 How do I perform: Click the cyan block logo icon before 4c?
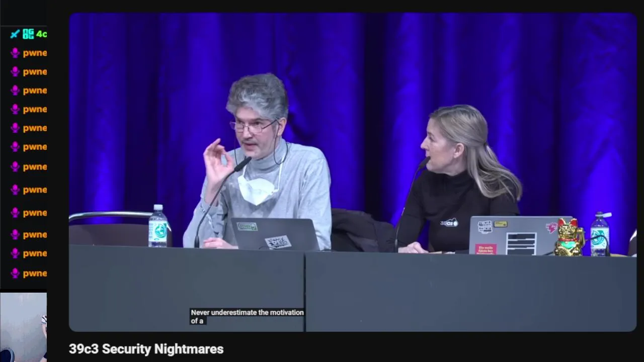pos(28,34)
